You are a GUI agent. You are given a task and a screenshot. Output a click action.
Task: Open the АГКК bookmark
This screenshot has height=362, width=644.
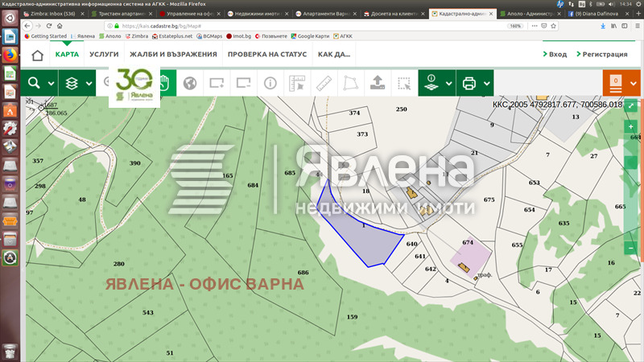pos(343,36)
